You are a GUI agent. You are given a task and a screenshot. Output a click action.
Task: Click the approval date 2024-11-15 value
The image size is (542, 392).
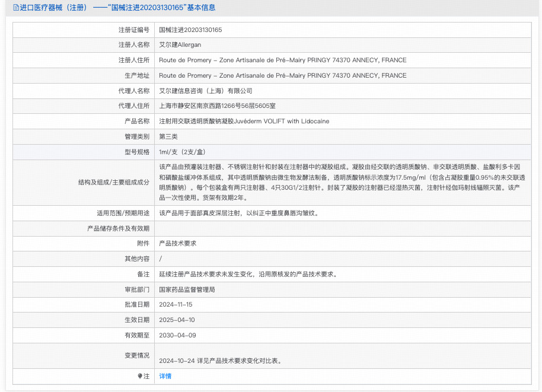[x=176, y=305]
